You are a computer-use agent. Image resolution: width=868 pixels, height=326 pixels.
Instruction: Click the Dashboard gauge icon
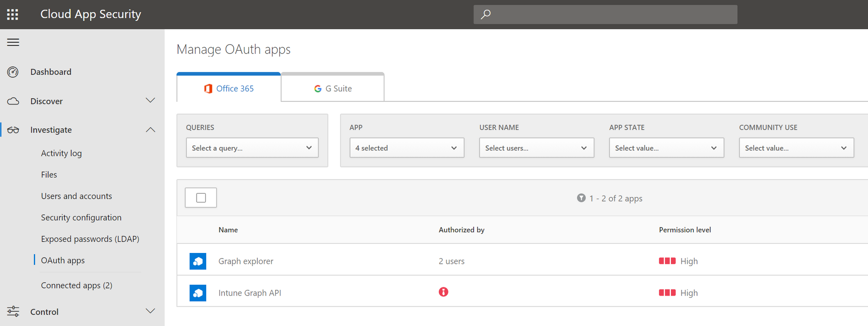[13, 72]
